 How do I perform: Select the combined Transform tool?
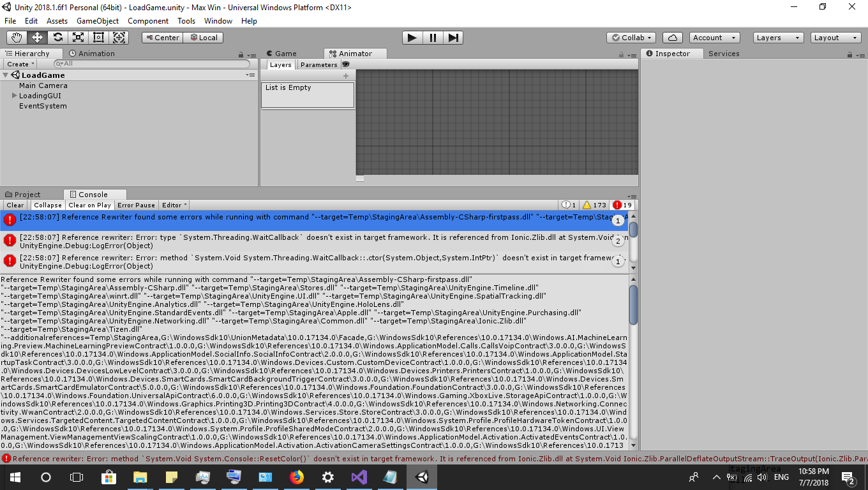(x=119, y=38)
